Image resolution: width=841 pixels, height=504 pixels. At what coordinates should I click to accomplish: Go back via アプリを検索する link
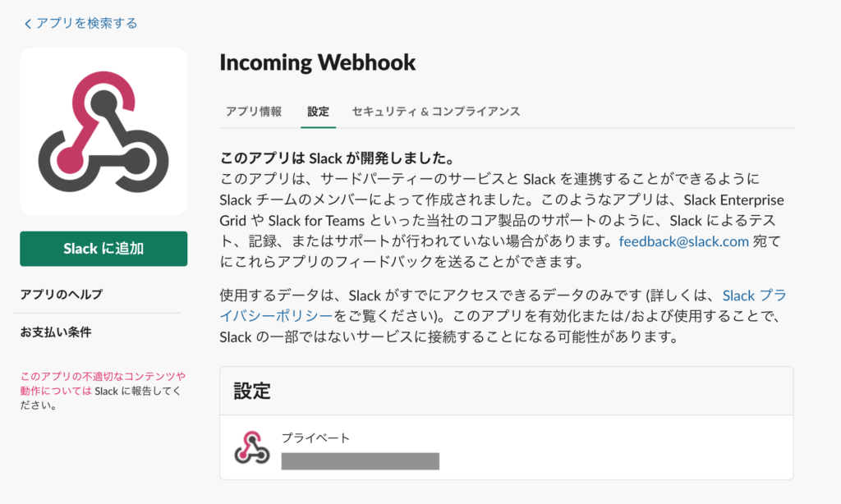click(x=81, y=23)
